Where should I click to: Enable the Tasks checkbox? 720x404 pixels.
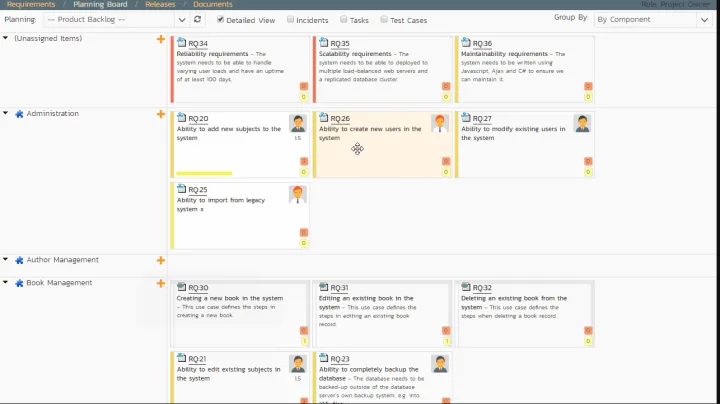pos(344,19)
